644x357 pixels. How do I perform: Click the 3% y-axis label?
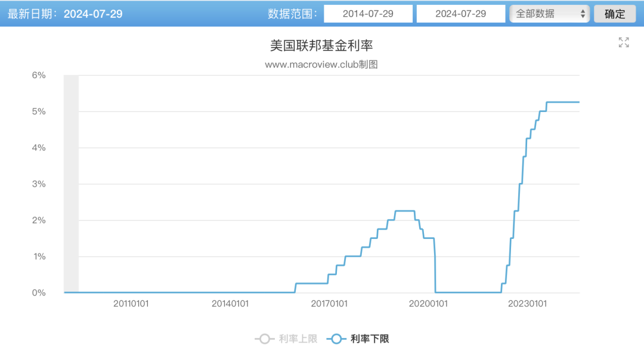(39, 184)
